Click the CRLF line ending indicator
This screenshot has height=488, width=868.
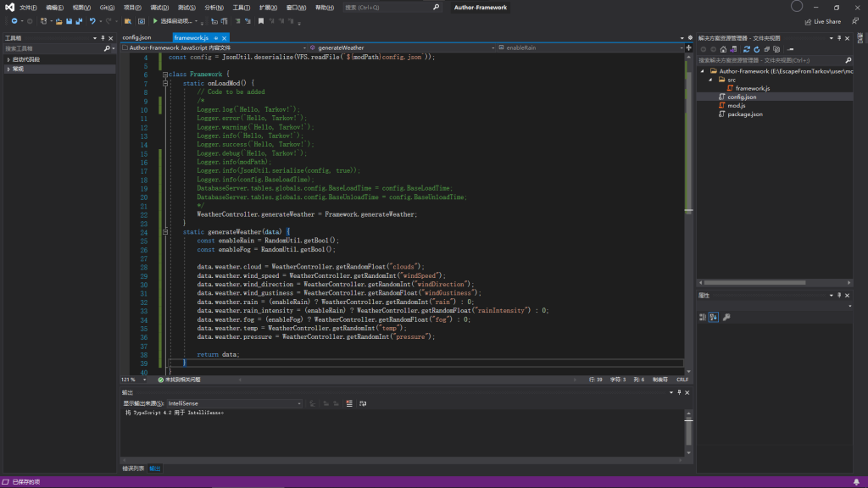[x=682, y=380]
